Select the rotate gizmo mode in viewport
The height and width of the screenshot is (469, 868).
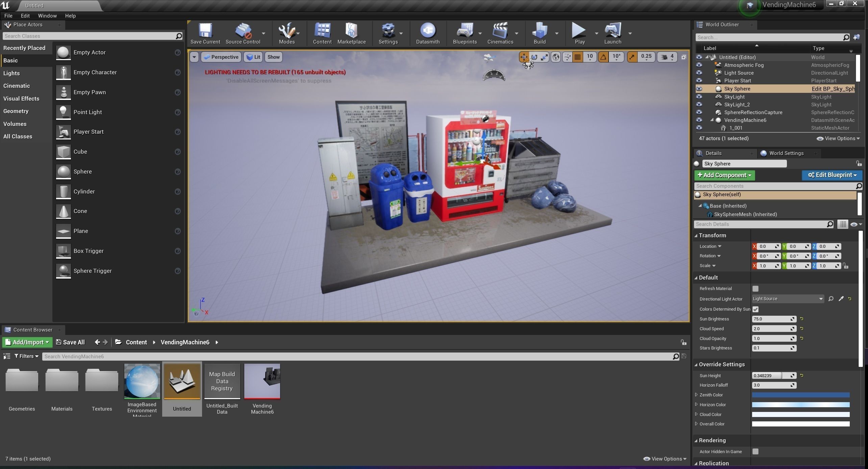534,57
